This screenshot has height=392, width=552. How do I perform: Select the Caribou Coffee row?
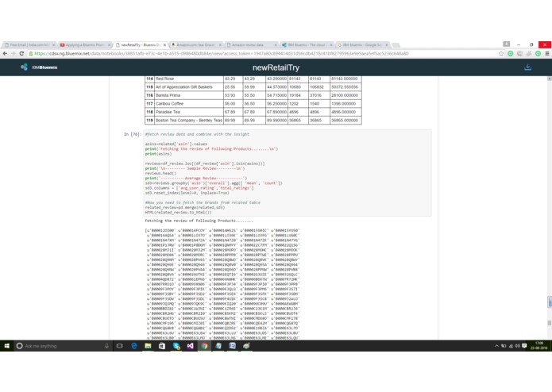click(x=253, y=104)
